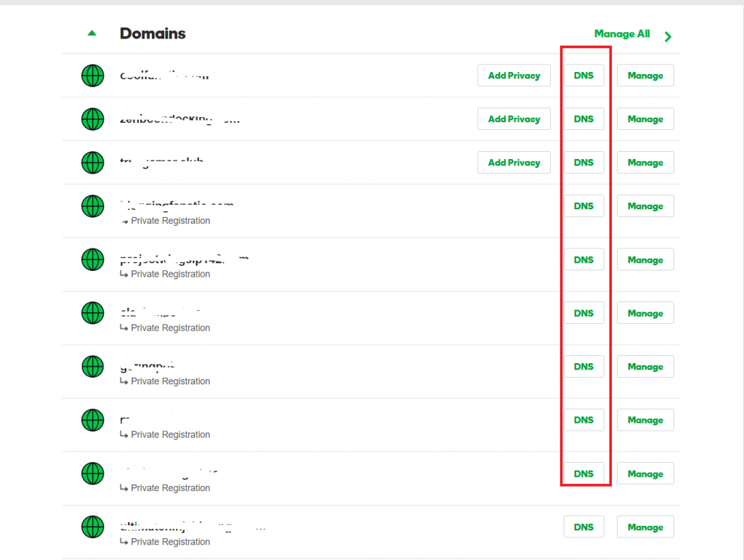This screenshot has width=744, height=560.
Task: Click the tenth domain's globe icon
Action: point(92,527)
